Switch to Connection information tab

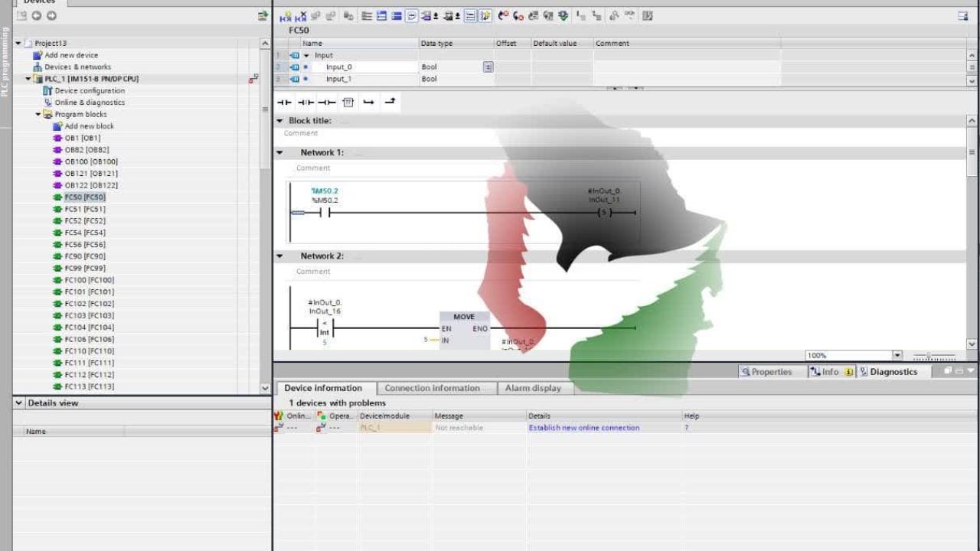(x=432, y=388)
